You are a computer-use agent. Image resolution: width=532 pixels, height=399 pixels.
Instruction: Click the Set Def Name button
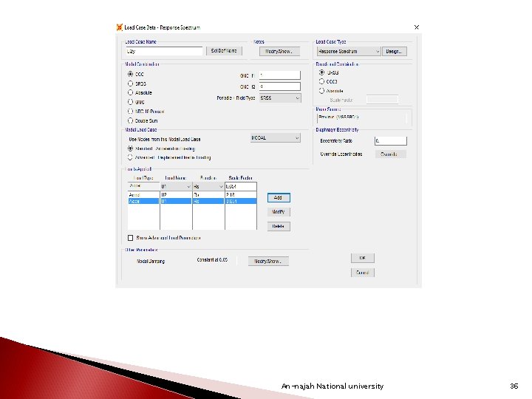(224, 51)
